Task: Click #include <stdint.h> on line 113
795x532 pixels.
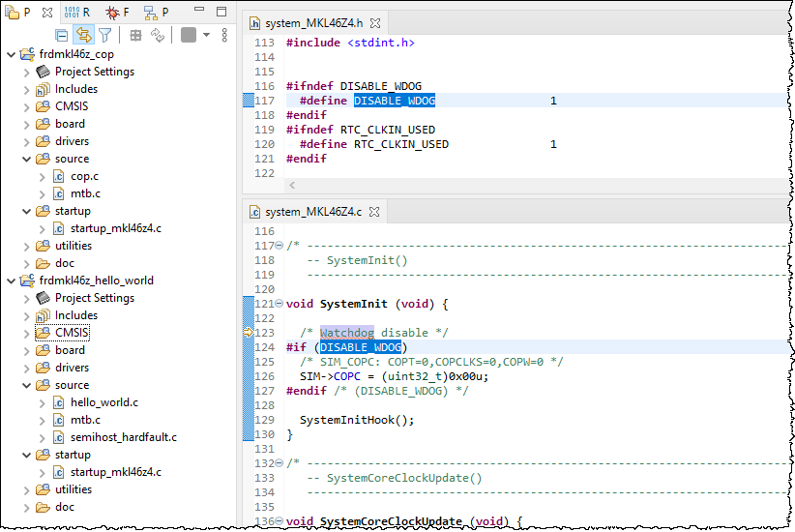Action: pyautogui.click(x=350, y=43)
